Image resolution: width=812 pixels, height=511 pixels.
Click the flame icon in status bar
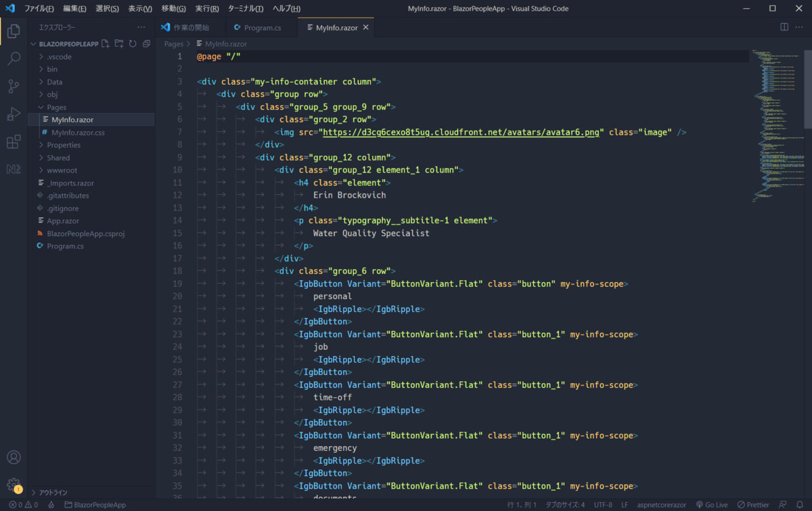point(51,505)
